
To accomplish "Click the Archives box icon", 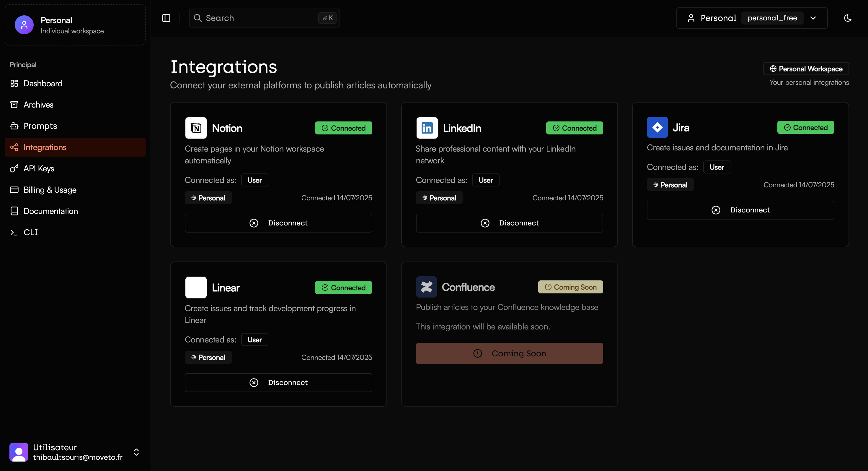I will (14, 105).
